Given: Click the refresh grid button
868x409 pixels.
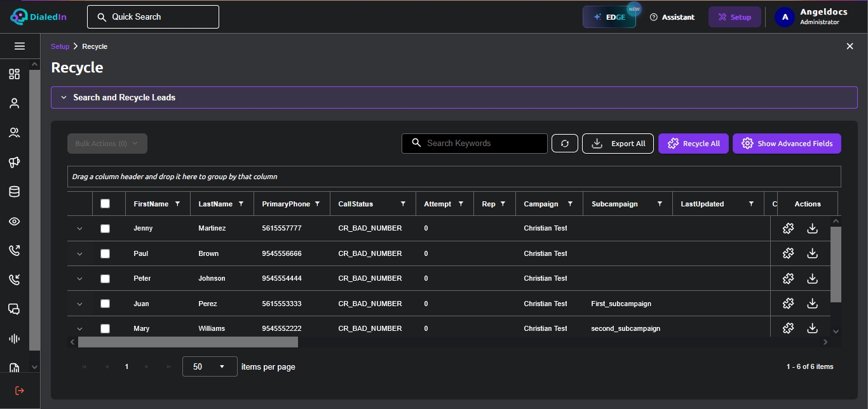Looking at the screenshot, I should [565, 144].
